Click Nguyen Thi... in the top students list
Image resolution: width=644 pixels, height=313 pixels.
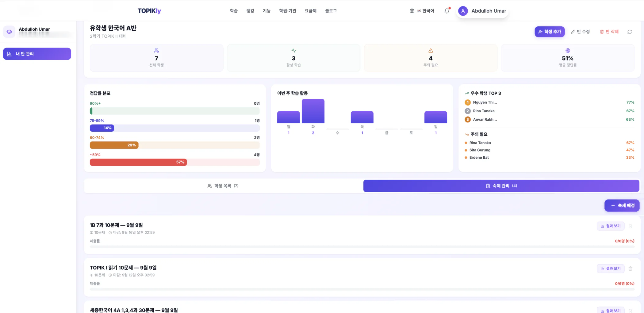pyautogui.click(x=485, y=102)
